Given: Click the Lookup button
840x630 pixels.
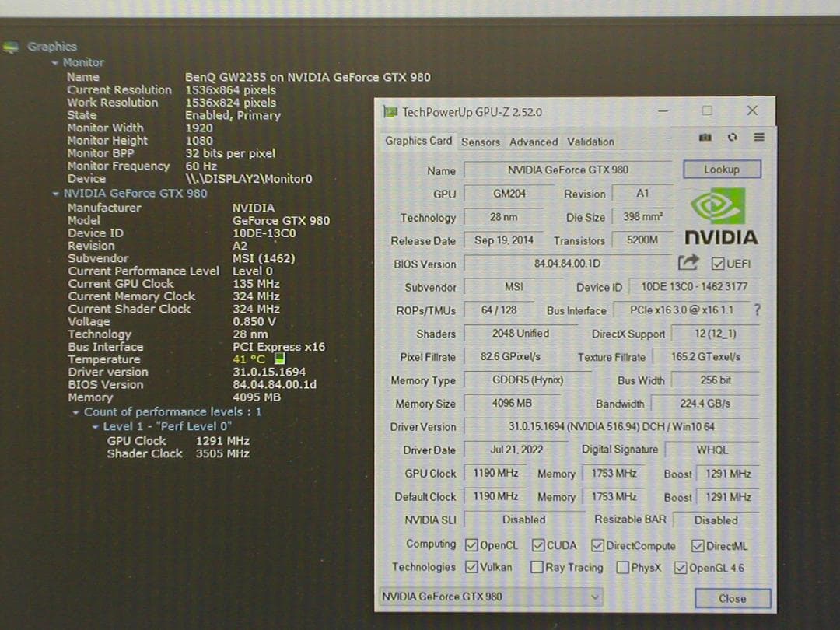Looking at the screenshot, I should click(x=722, y=169).
